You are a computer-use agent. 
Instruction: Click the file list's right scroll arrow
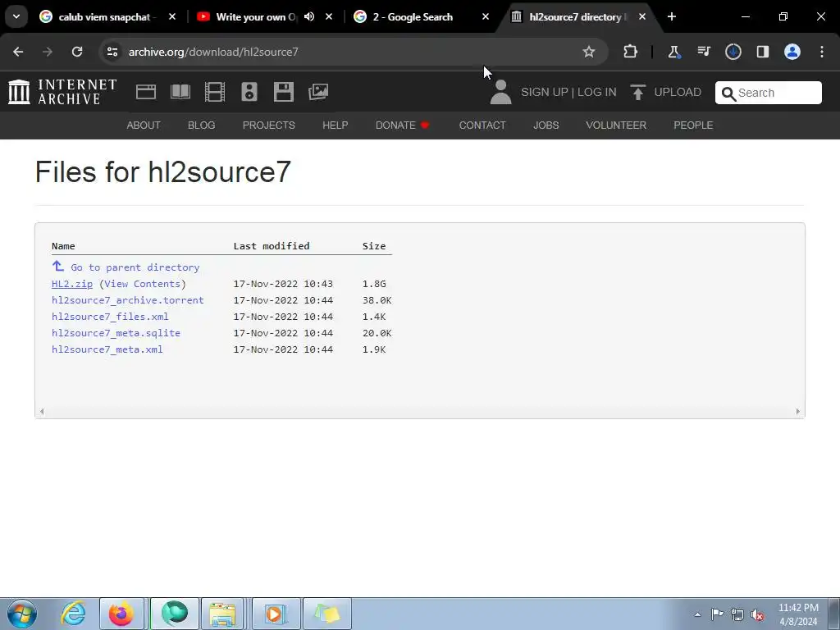[x=797, y=412]
